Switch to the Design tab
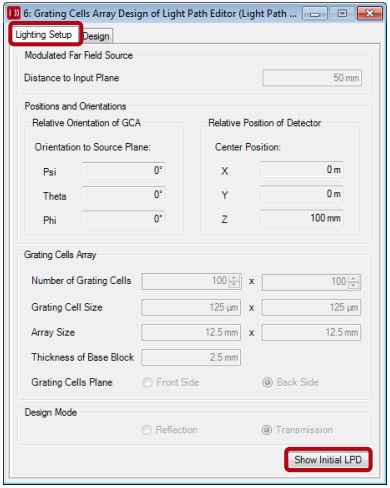Image resolution: width=390 pixels, height=488 pixels. pyautogui.click(x=97, y=36)
